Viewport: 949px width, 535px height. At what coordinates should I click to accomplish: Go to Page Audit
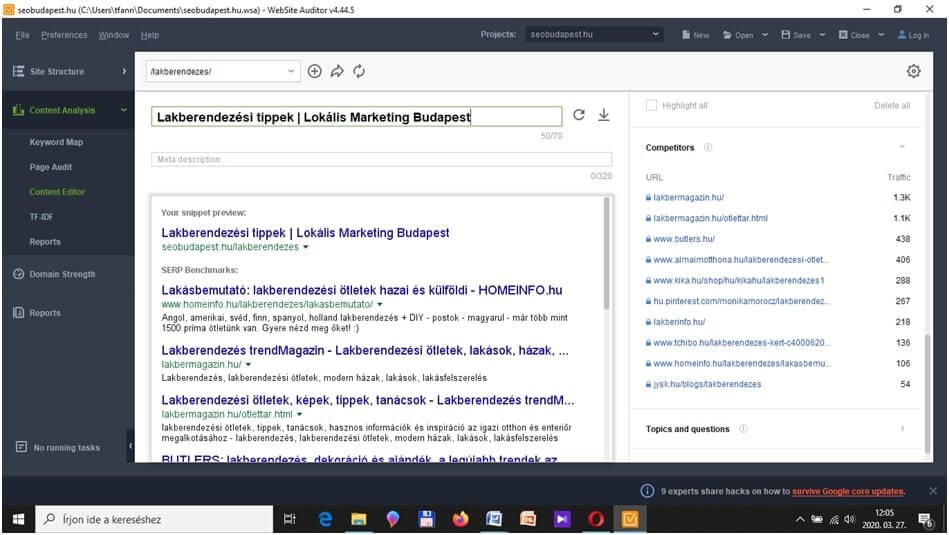51,167
